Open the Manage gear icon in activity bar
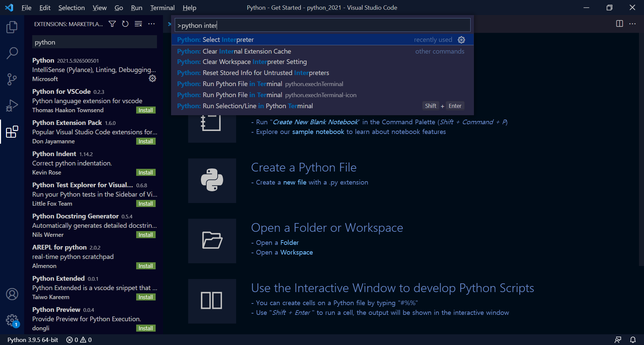Viewport: 644px width, 345px height. pyautogui.click(x=12, y=320)
